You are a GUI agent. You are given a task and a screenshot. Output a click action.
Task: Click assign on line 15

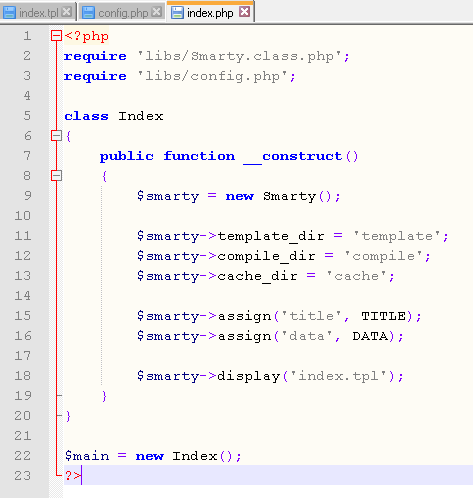click(245, 316)
